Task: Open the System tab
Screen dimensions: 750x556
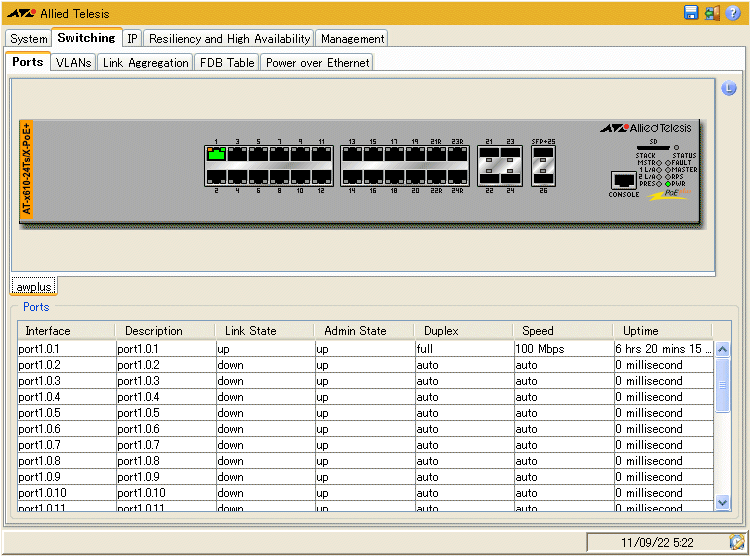Action: 29,39
